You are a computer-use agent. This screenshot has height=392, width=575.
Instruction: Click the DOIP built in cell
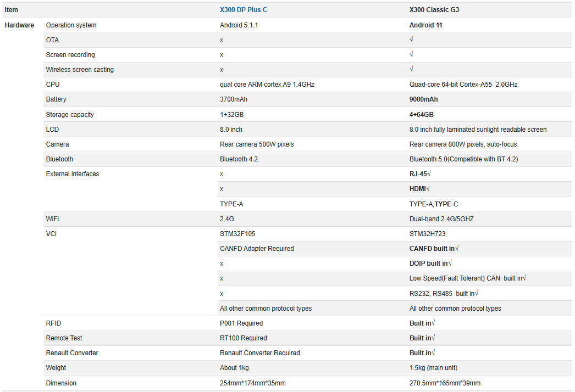tap(430, 264)
